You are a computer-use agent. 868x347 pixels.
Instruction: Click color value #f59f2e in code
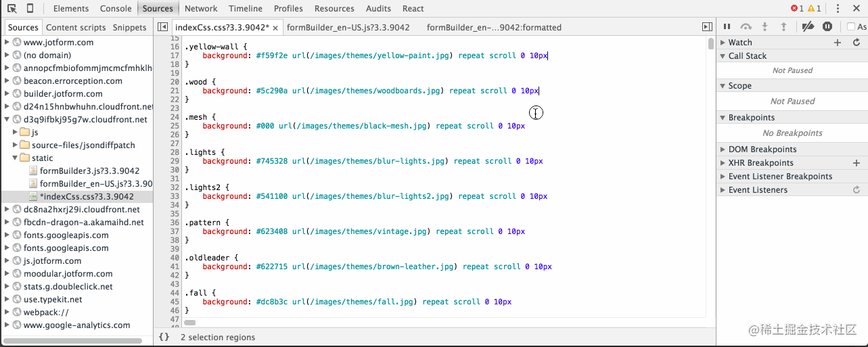[272, 55]
